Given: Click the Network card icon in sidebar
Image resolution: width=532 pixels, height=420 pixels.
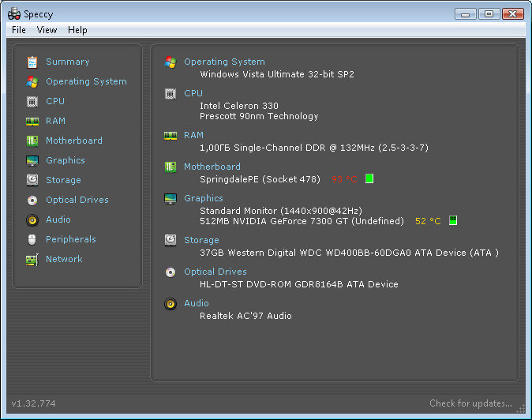Looking at the screenshot, I should coord(32,260).
